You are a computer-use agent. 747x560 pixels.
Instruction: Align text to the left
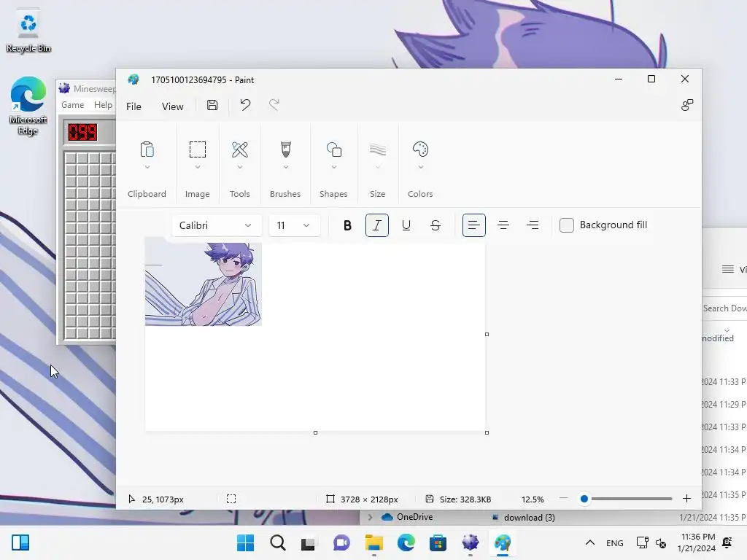(x=473, y=225)
